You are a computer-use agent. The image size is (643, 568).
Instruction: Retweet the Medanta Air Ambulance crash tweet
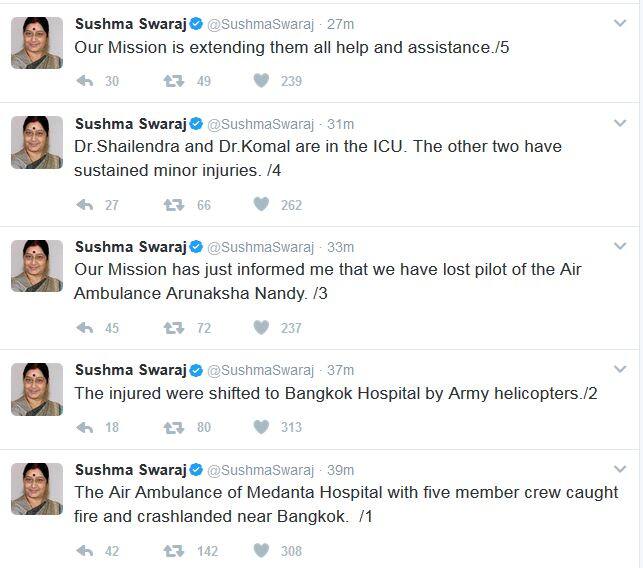pos(173,550)
